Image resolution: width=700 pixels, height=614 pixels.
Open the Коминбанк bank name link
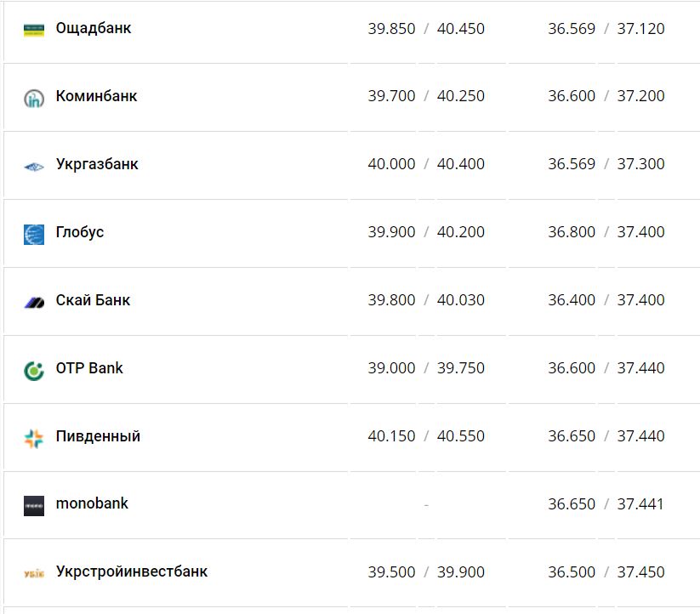pos(96,96)
